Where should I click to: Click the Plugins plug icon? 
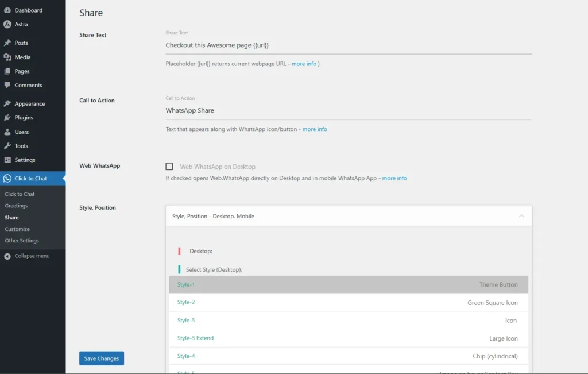[x=7, y=118]
